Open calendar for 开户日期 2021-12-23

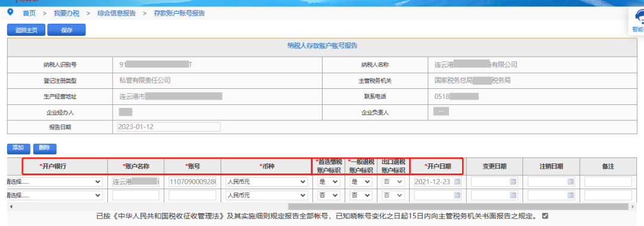457,182
